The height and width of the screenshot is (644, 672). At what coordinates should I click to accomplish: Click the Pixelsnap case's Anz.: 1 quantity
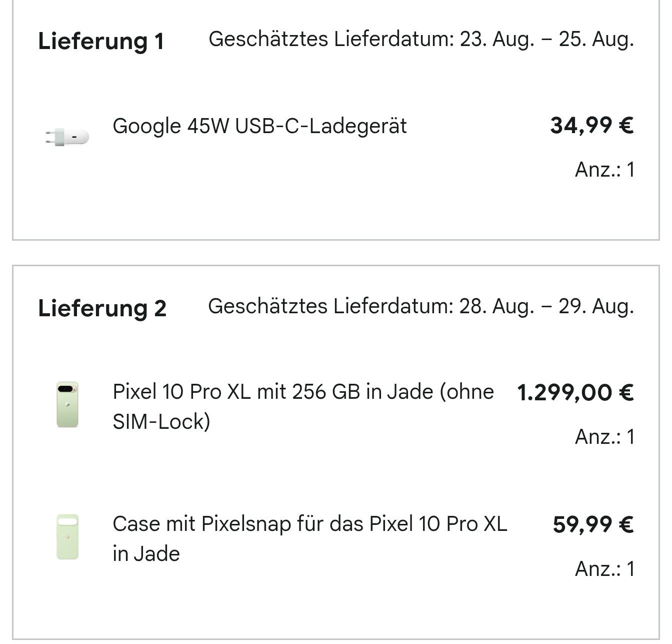click(x=604, y=569)
